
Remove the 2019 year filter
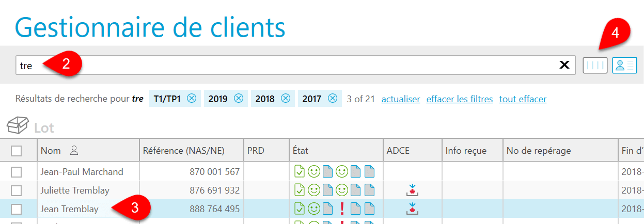click(x=238, y=99)
